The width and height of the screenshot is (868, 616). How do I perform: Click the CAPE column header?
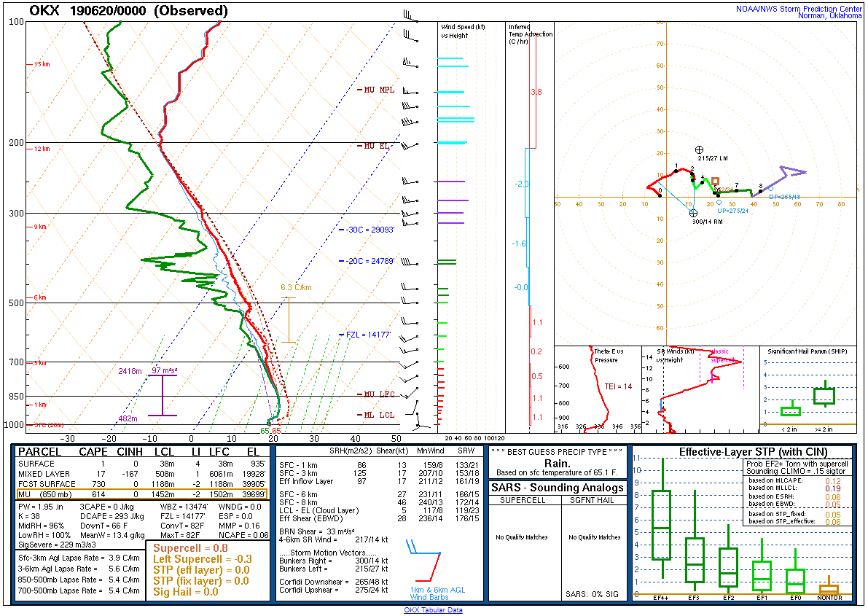93,452
